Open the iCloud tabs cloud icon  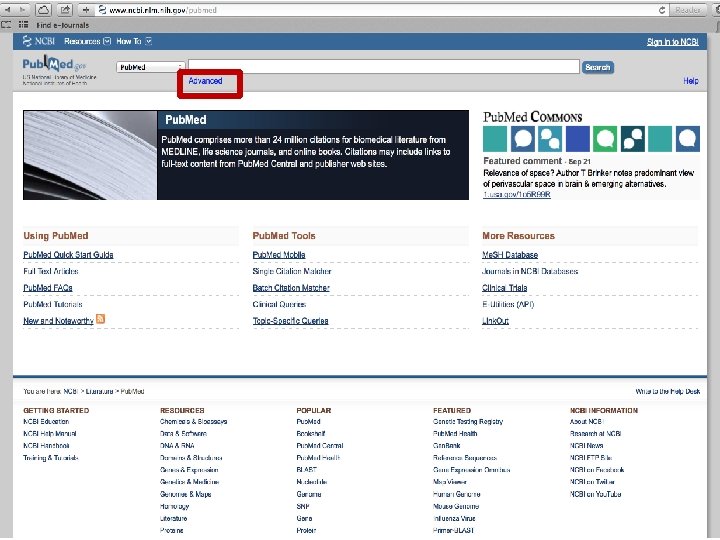43,9
